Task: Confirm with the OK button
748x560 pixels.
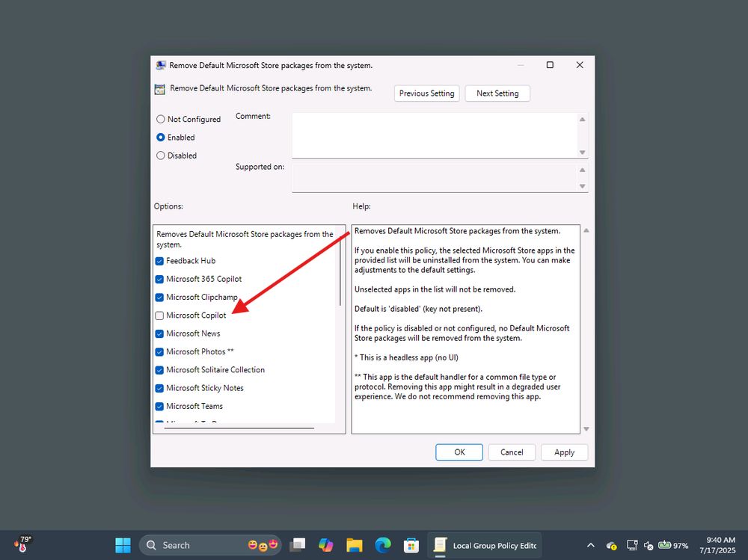Action: [x=459, y=452]
